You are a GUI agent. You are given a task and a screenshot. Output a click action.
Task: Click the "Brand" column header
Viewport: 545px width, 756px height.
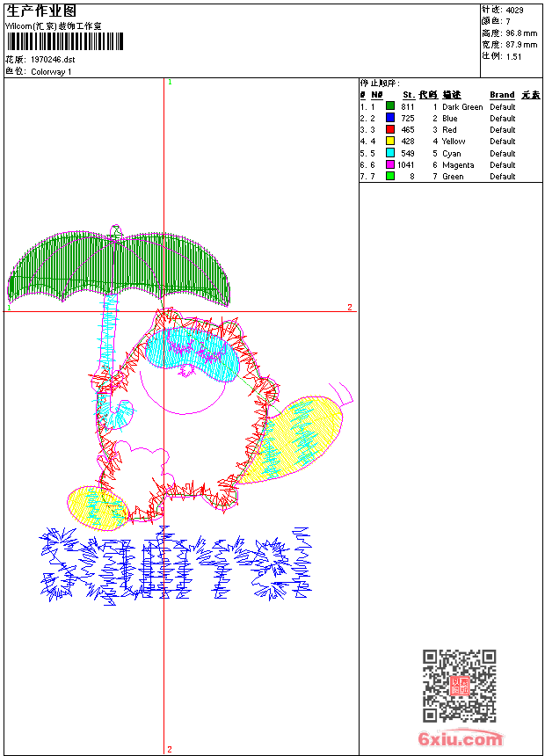[x=502, y=95]
